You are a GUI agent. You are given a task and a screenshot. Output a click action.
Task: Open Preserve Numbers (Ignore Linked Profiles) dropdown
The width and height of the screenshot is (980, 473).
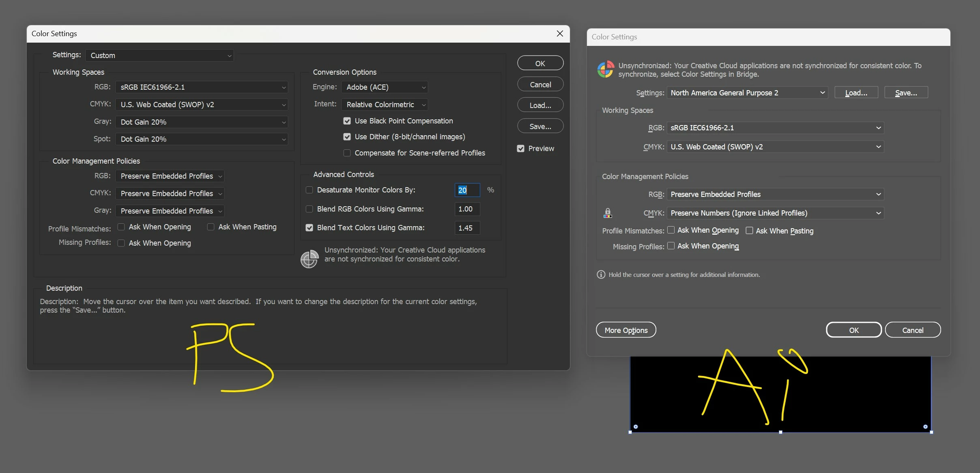tap(775, 213)
